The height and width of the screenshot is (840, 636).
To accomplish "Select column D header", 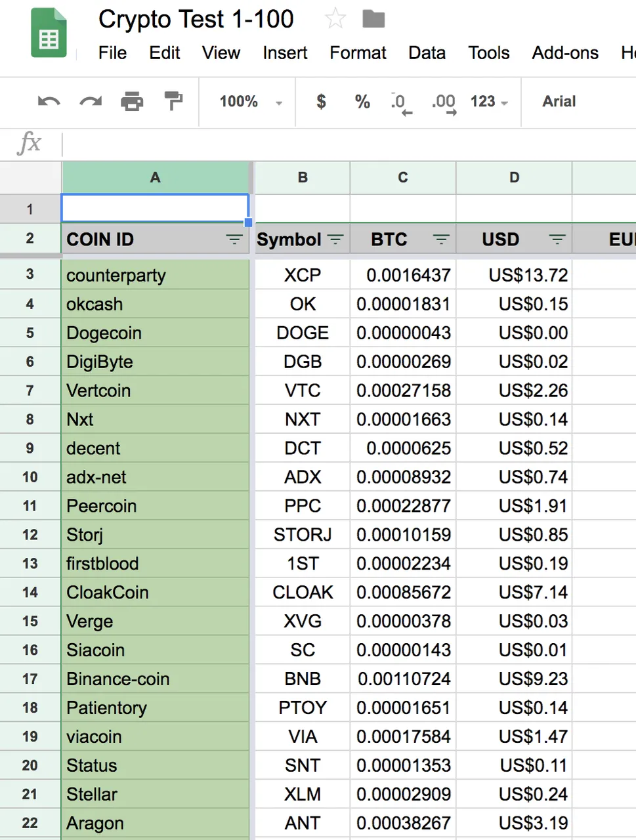I will 515,177.
